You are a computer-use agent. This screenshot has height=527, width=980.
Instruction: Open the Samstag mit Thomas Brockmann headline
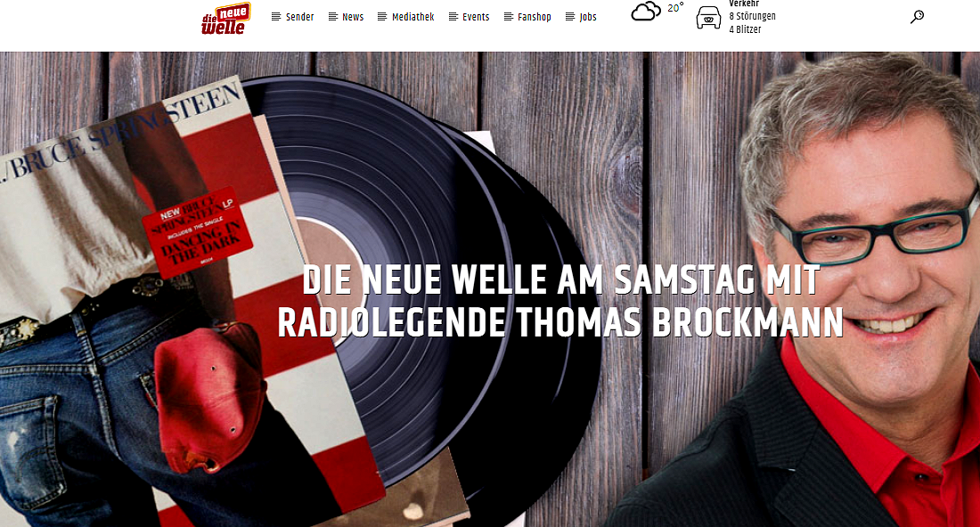(x=560, y=301)
